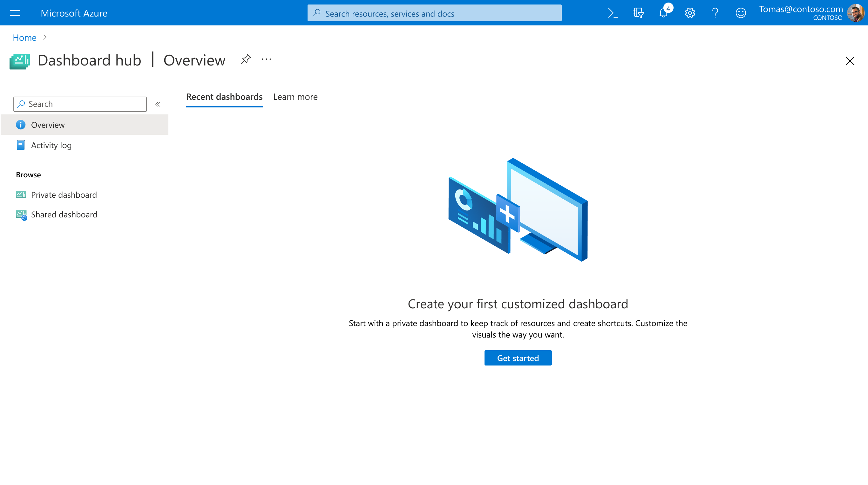Navigate to Home via the breadcrumb link

point(24,38)
